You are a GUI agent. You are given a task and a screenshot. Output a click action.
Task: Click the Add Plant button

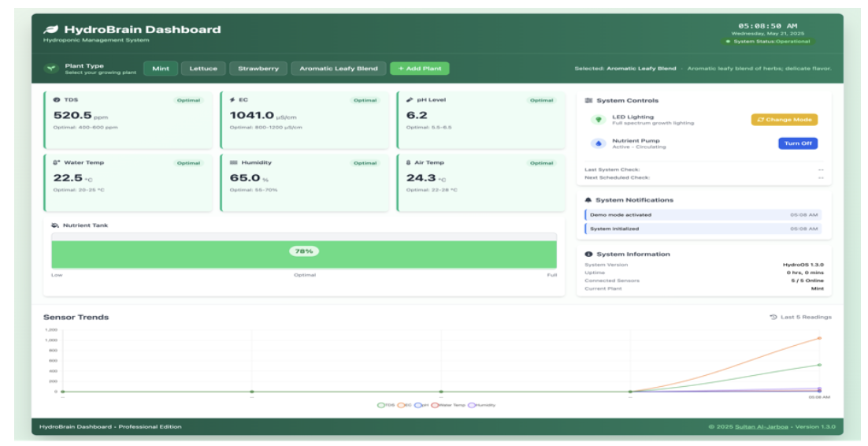(x=420, y=68)
